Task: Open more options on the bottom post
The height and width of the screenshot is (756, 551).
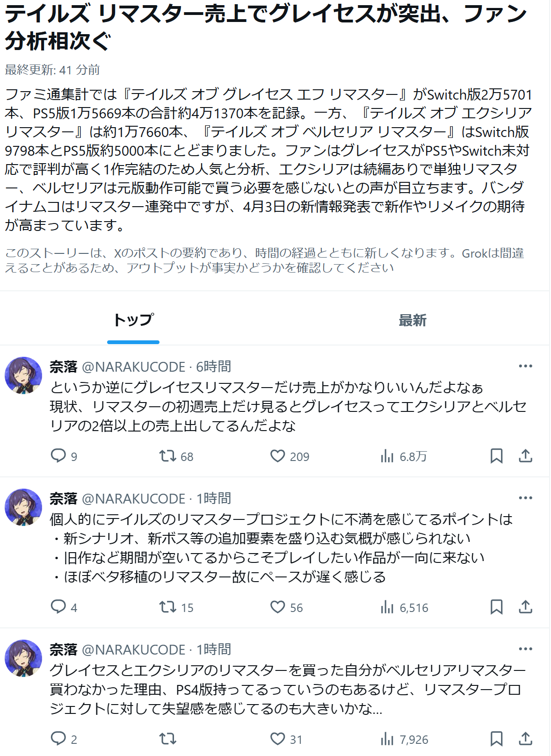Action: tap(526, 649)
